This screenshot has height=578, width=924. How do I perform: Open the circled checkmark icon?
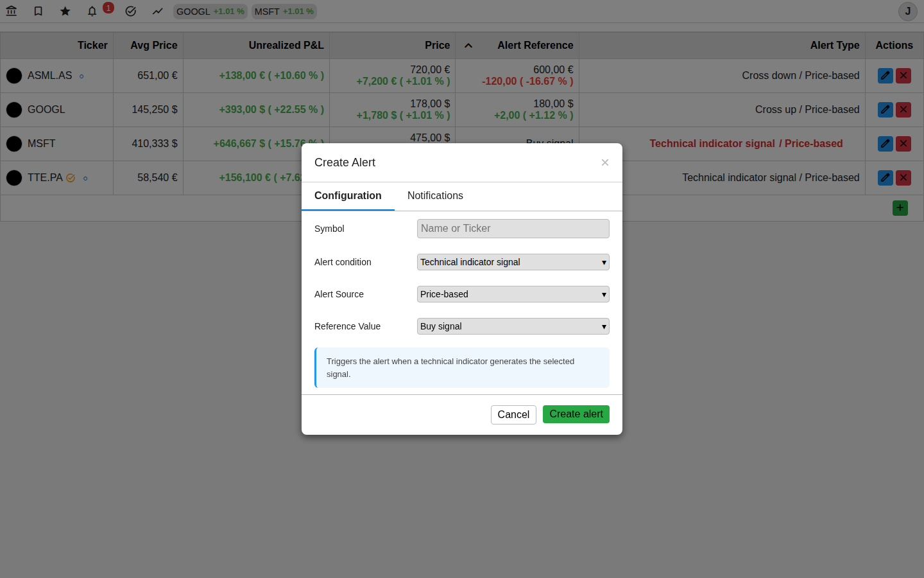(x=131, y=11)
